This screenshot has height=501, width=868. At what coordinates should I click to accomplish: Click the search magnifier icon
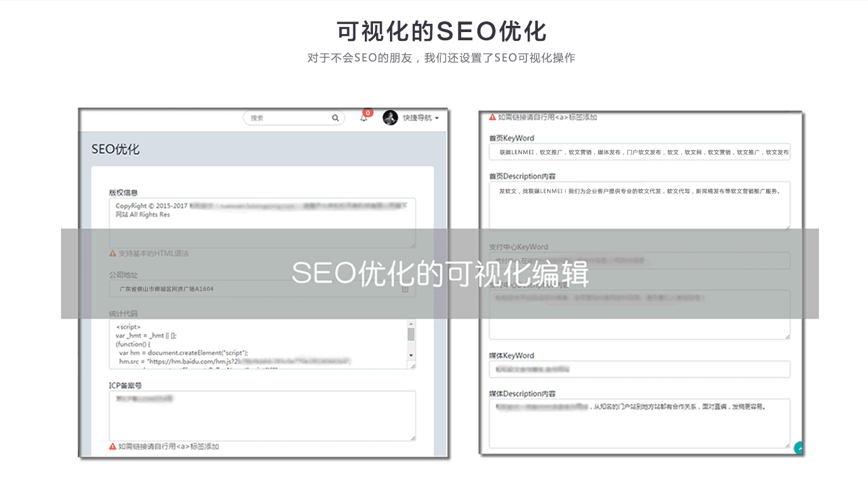tap(336, 118)
